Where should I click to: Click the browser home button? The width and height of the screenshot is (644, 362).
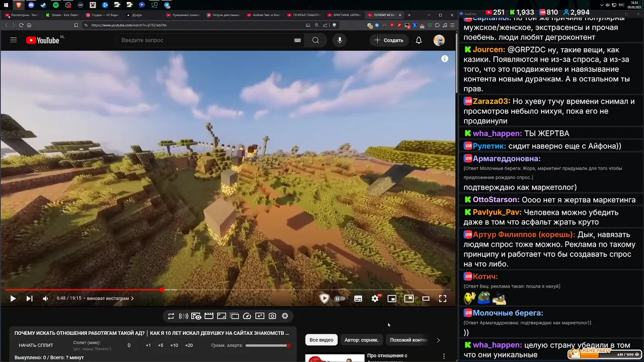29,25
